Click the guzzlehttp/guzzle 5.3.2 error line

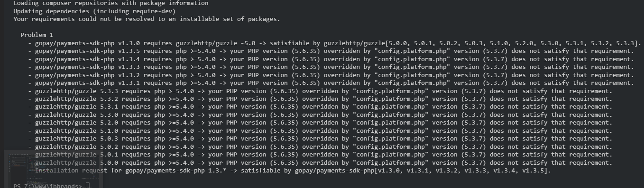(x=320, y=91)
